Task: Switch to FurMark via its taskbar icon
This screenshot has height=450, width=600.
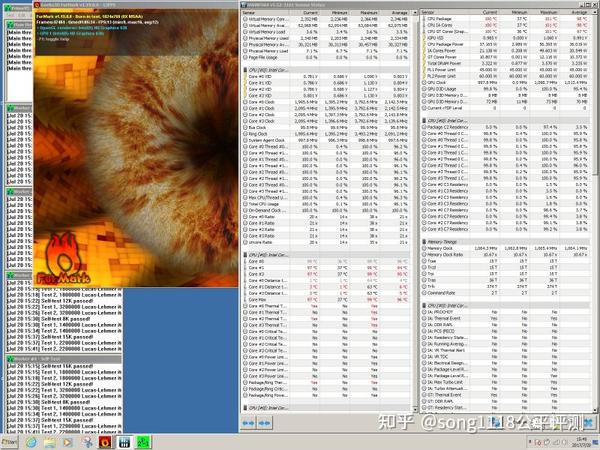Action: [x=105, y=442]
